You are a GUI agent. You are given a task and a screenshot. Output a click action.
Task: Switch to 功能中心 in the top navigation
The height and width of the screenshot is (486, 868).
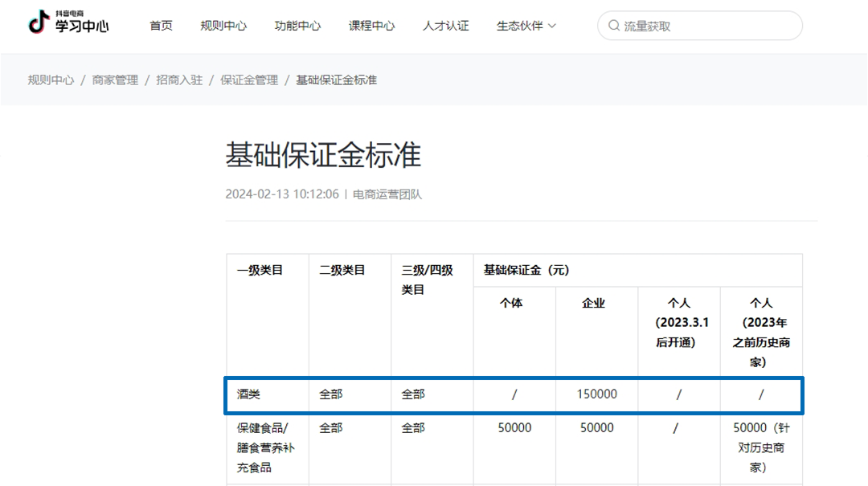297,25
